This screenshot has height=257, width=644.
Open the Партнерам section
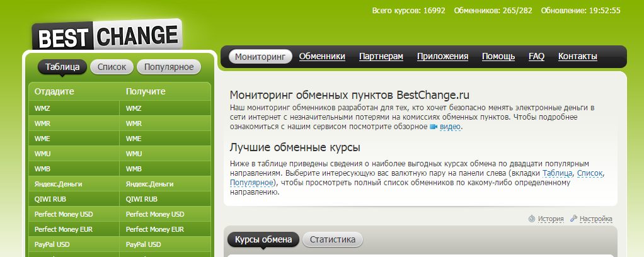pyautogui.click(x=381, y=57)
